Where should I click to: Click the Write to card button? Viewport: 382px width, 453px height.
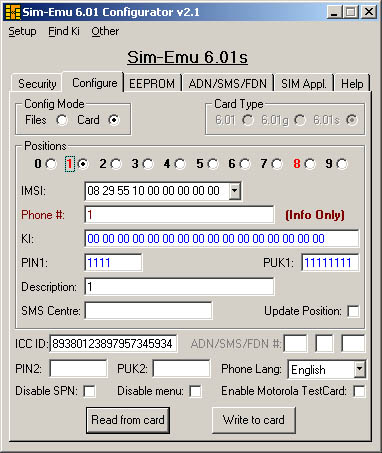click(x=254, y=420)
